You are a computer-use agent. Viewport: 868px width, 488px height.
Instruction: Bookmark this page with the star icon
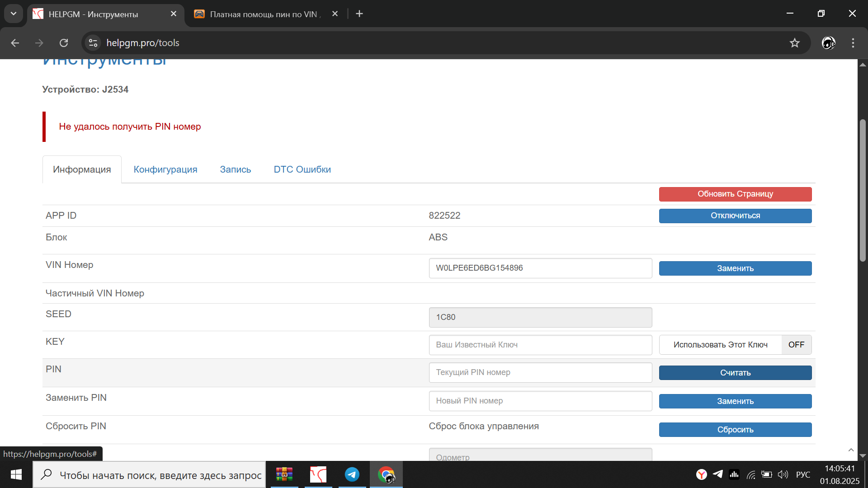coord(795,43)
